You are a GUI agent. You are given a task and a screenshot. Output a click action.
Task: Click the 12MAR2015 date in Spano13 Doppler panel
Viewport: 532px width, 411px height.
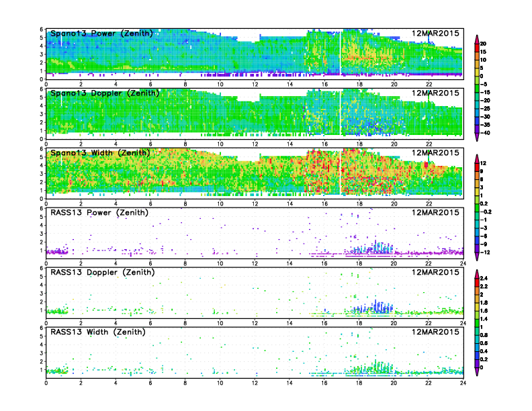point(435,93)
